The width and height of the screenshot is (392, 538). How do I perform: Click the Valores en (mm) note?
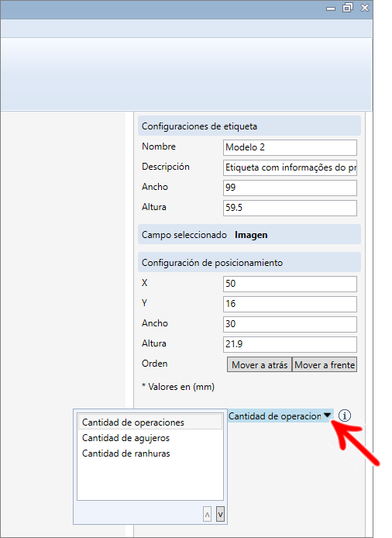(x=178, y=387)
